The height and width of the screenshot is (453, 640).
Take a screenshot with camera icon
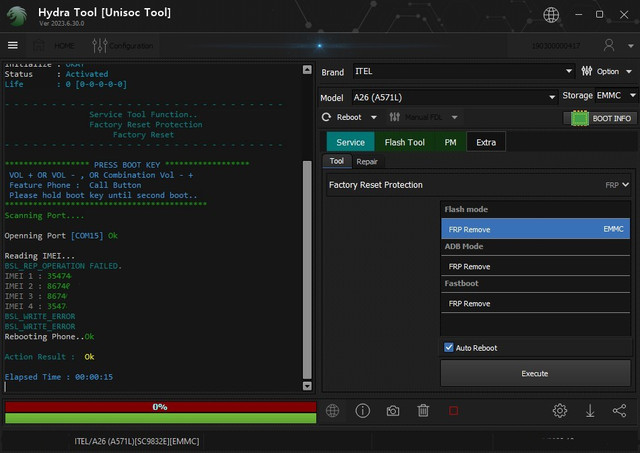click(393, 411)
